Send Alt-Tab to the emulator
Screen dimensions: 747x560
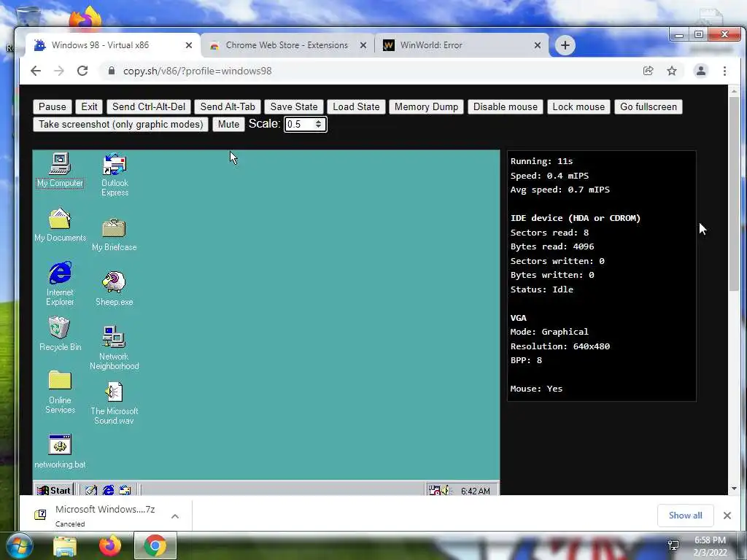click(x=228, y=106)
